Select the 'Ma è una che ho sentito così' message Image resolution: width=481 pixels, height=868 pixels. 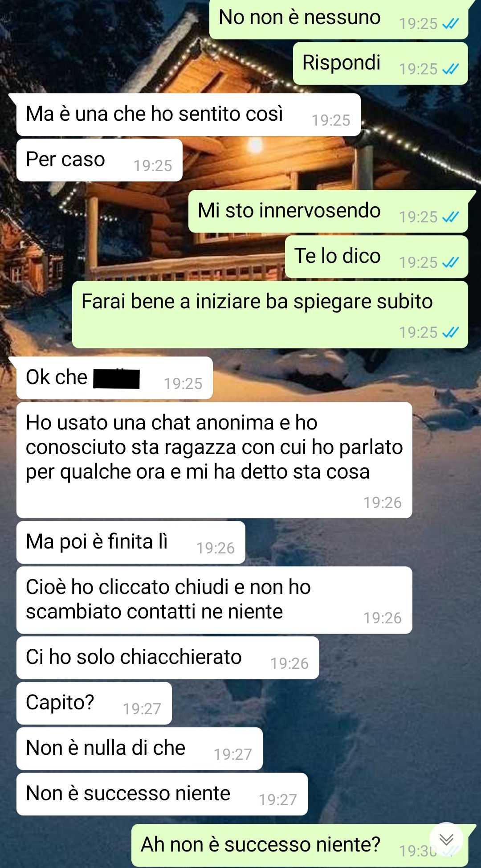pyautogui.click(x=188, y=115)
